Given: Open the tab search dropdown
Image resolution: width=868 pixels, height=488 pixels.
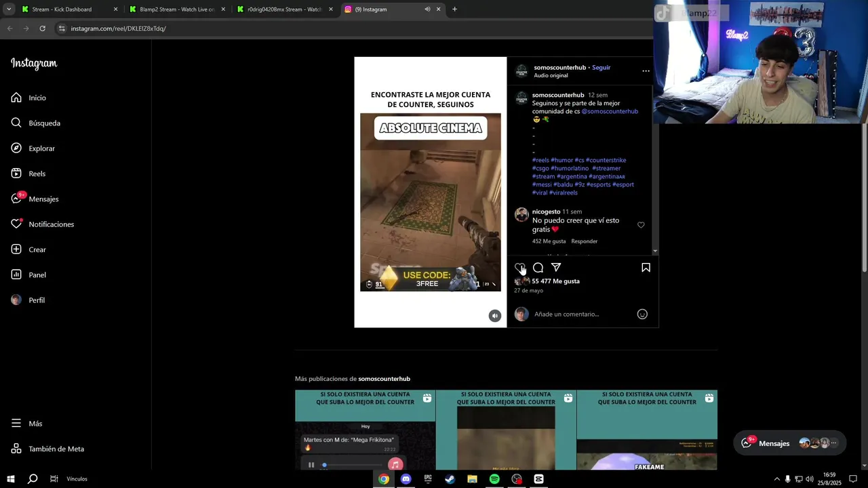Looking at the screenshot, I should pos(9,9).
